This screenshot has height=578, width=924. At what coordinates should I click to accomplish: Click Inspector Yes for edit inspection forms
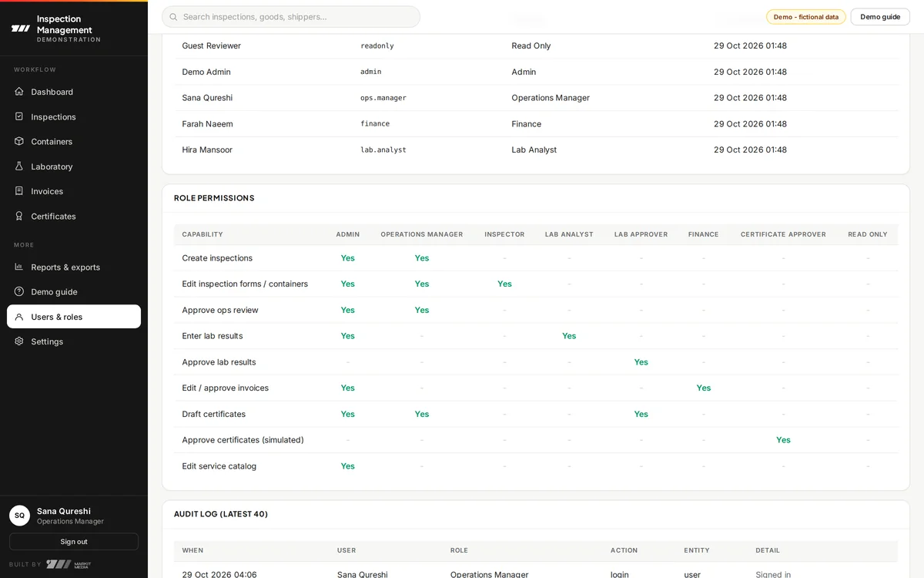coord(504,284)
